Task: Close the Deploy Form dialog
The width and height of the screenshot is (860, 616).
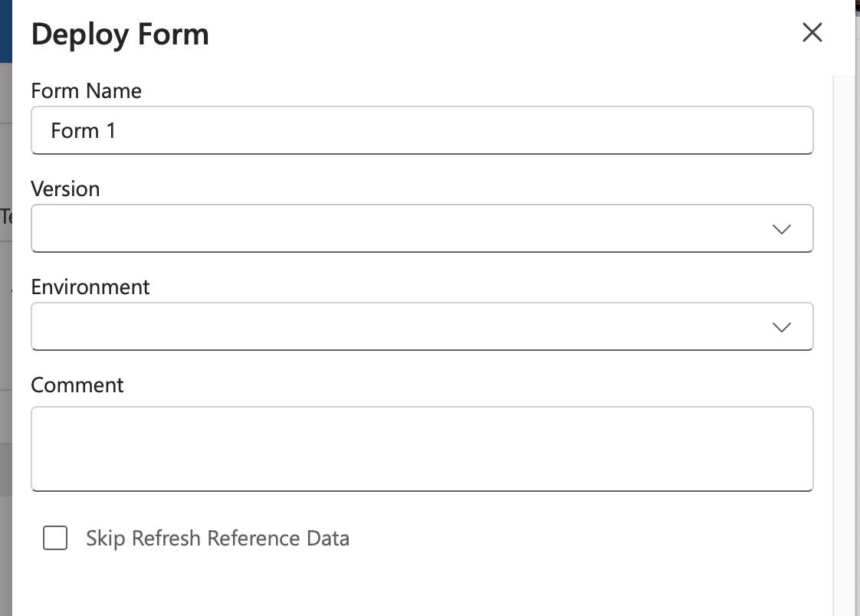Action: 812,32
